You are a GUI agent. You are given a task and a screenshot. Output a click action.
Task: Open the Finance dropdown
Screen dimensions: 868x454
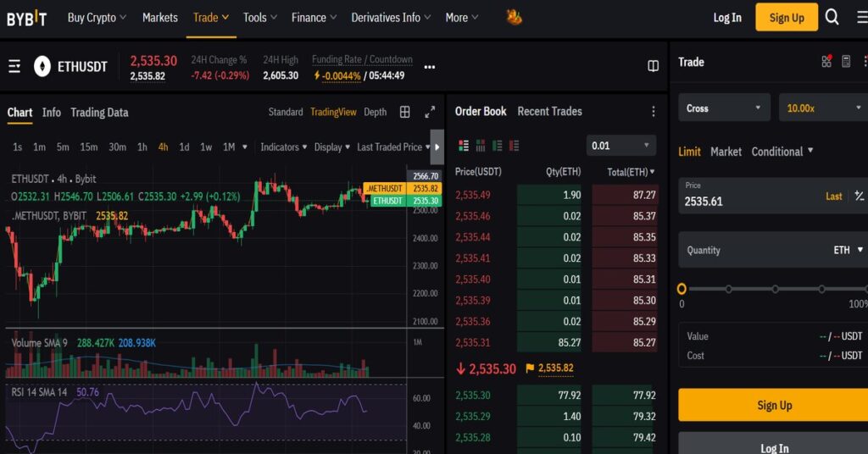coord(314,18)
